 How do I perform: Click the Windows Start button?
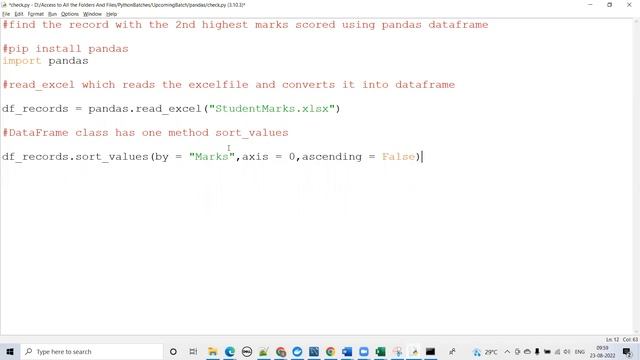click(10, 351)
